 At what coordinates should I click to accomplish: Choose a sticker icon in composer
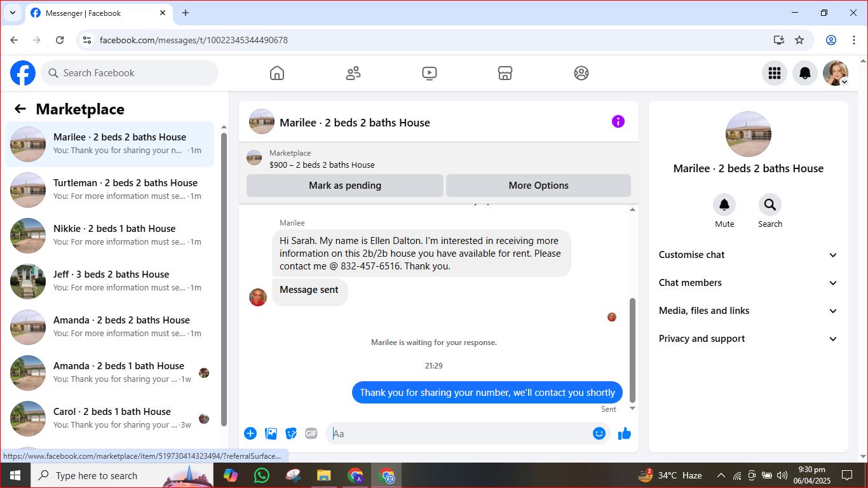291,433
